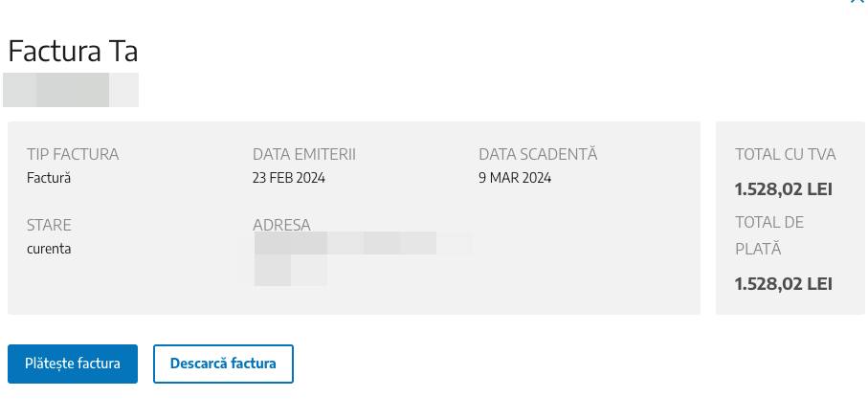Click the TIP FACTURA label
Image resolution: width=868 pixels, height=419 pixels.
click(x=73, y=154)
